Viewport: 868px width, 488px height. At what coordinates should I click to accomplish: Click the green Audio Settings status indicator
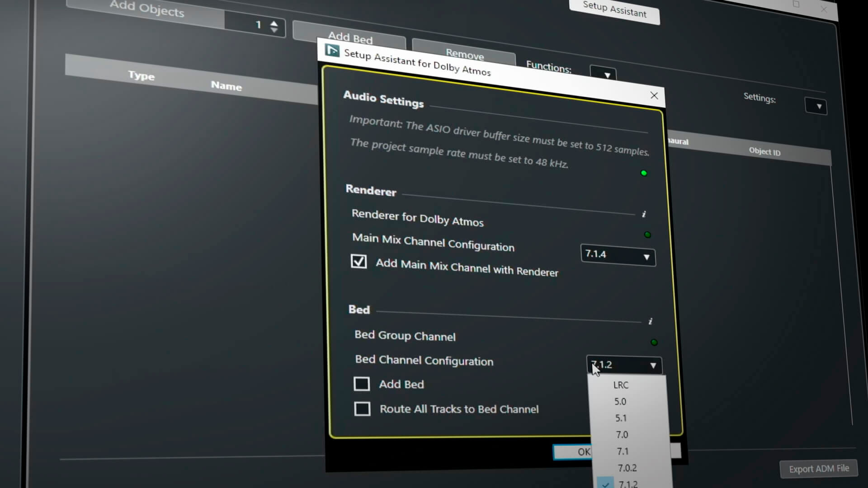(644, 173)
